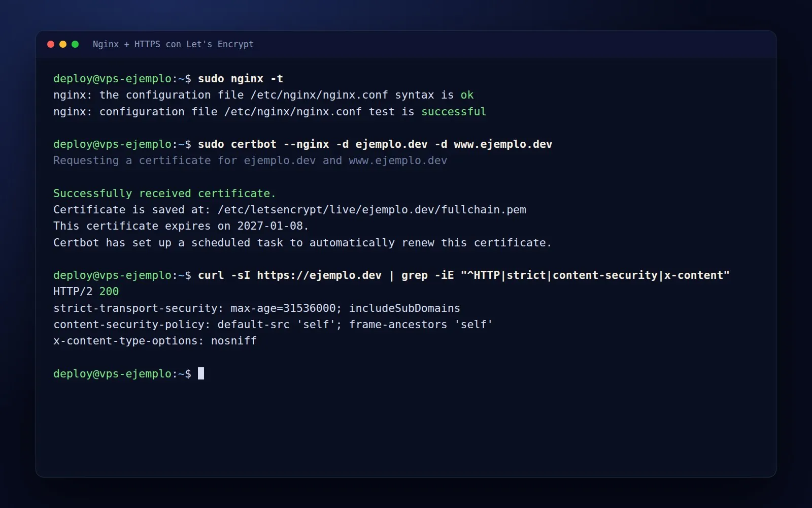Click the line ending in 'test is successful'
The image size is (812, 508).
tap(269, 112)
